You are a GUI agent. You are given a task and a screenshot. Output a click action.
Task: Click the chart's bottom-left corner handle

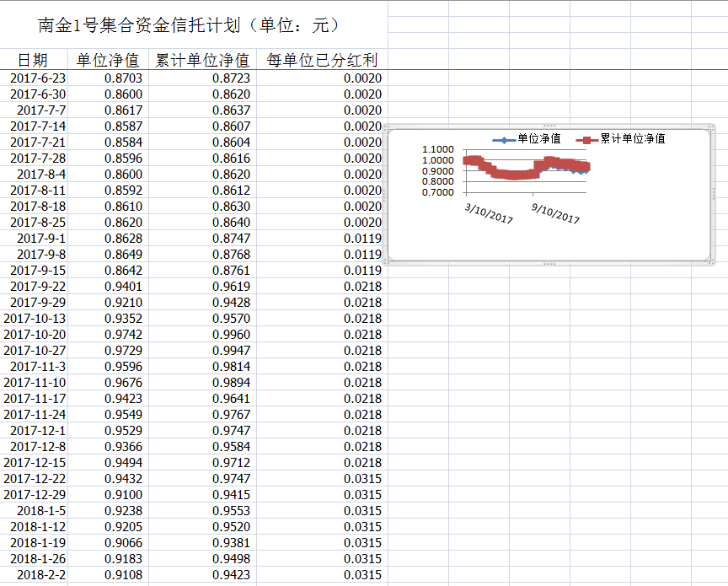coord(385,263)
